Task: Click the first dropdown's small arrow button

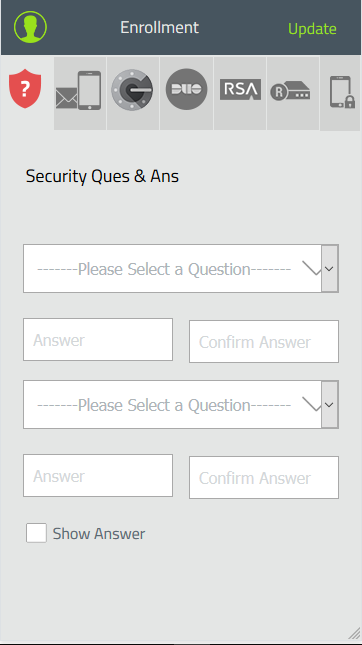Action: pyautogui.click(x=330, y=269)
